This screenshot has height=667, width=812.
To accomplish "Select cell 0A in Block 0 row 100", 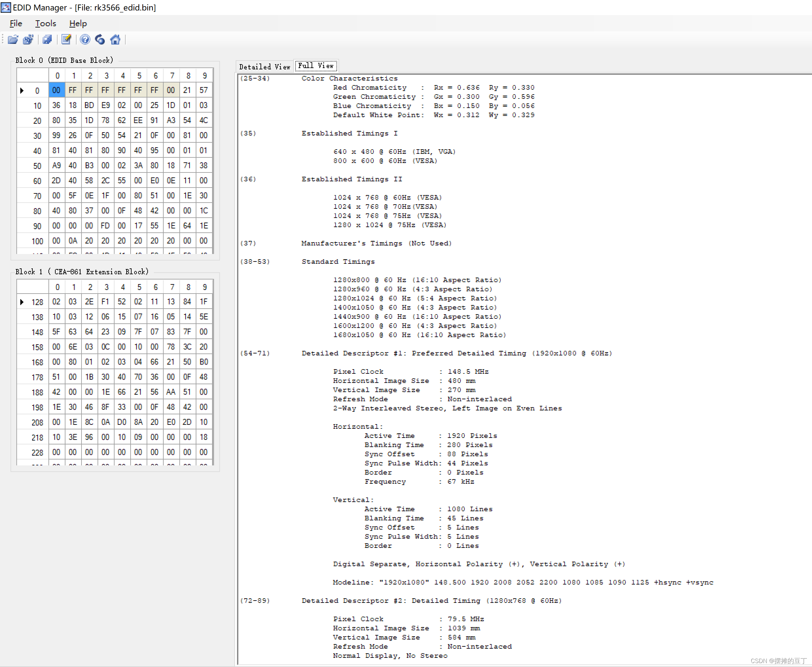I will click(x=73, y=241).
